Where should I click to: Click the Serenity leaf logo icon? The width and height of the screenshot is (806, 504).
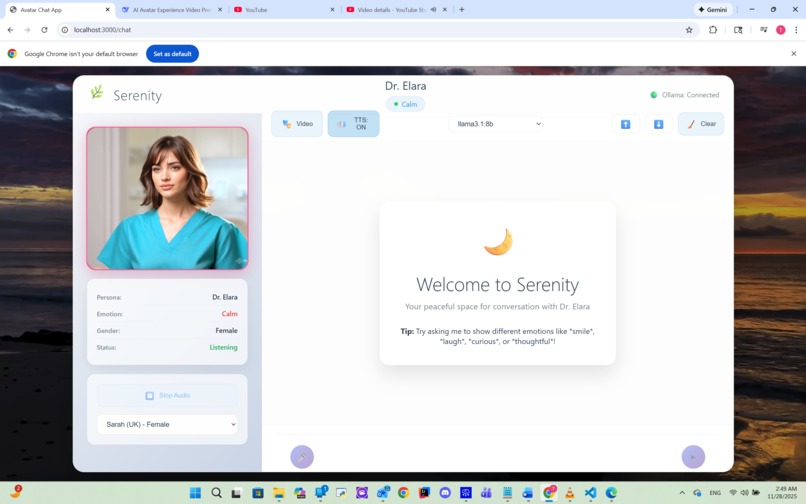pos(97,93)
